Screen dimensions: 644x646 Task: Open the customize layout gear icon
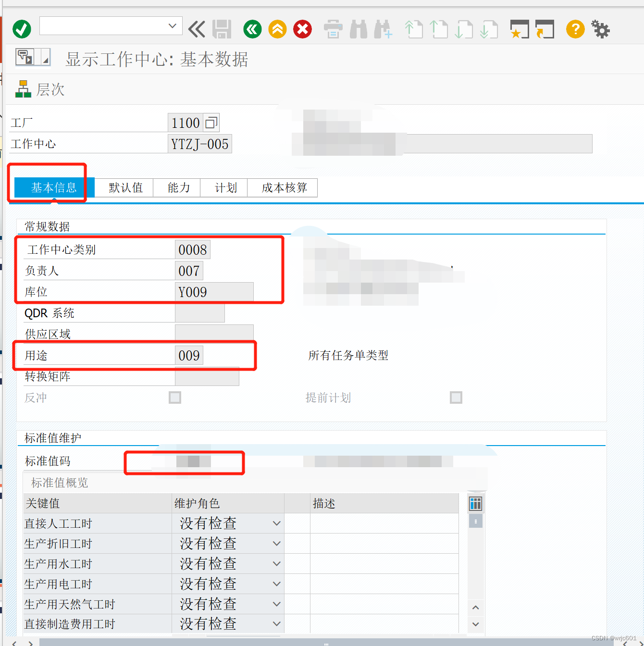600,29
